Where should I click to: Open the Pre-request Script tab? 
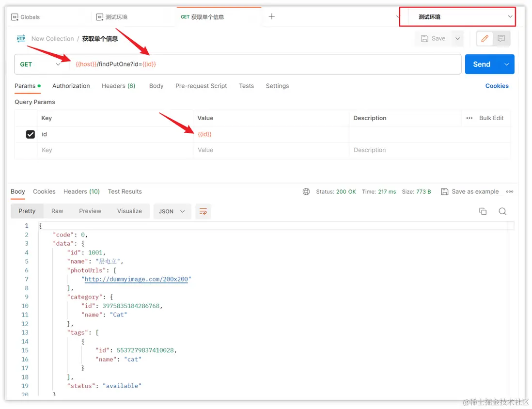201,86
